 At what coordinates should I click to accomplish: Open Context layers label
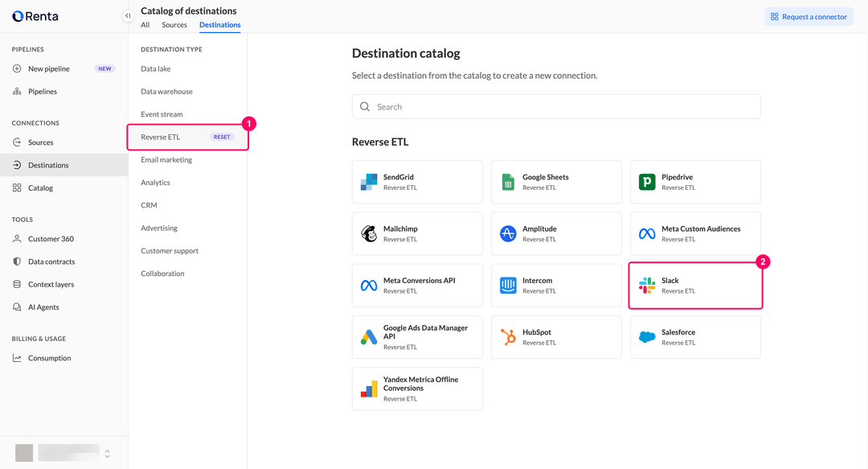point(51,285)
